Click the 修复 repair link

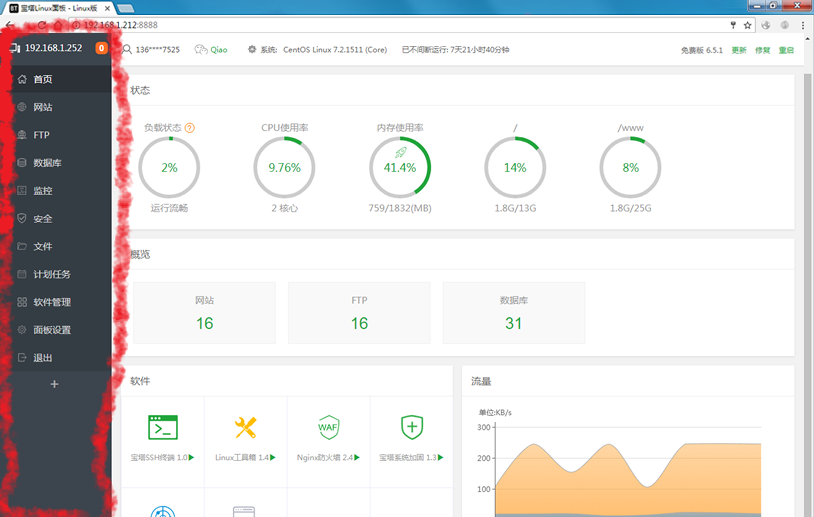click(762, 50)
